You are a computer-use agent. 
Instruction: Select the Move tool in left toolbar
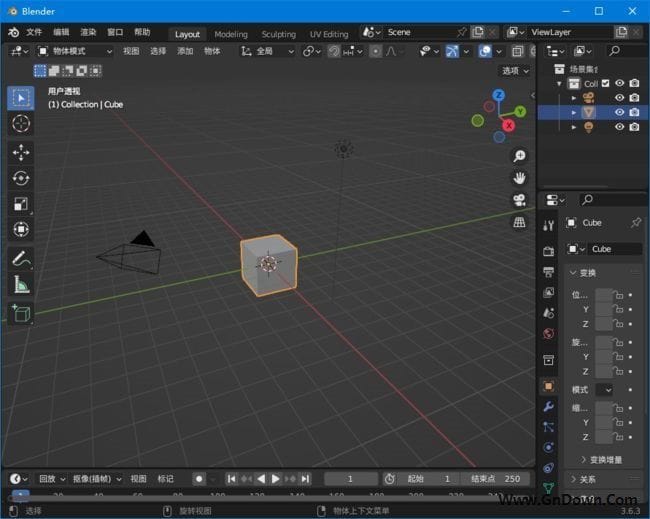21,152
